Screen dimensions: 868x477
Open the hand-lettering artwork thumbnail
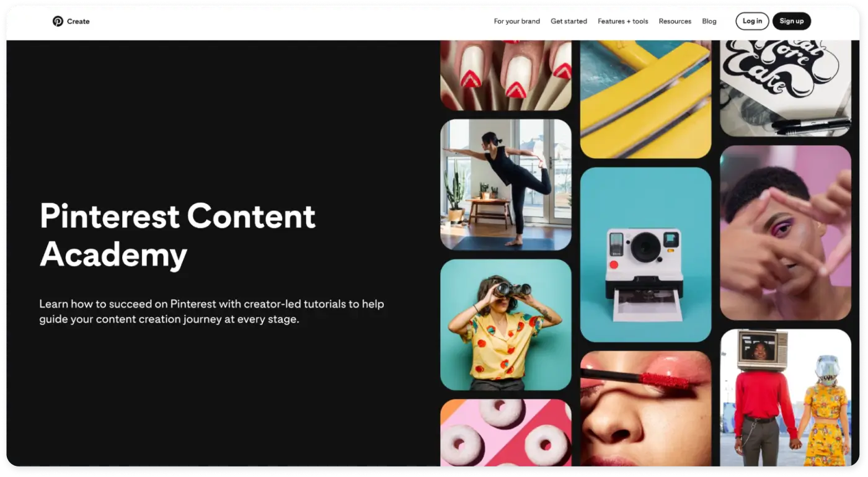[x=786, y=89]
